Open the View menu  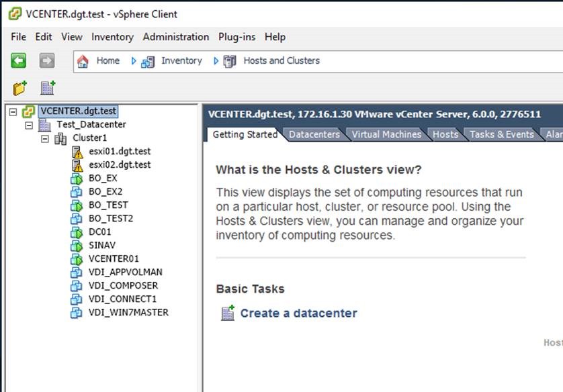[71, 37]
